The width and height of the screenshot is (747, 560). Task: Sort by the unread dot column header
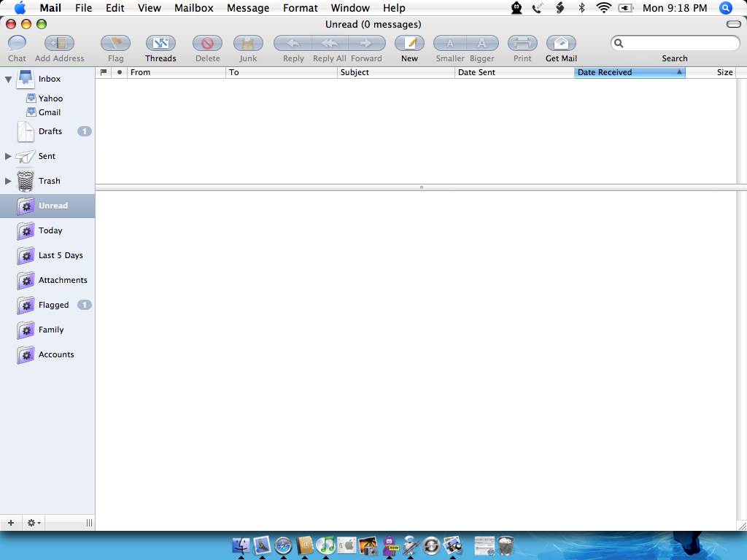[119, 72]
